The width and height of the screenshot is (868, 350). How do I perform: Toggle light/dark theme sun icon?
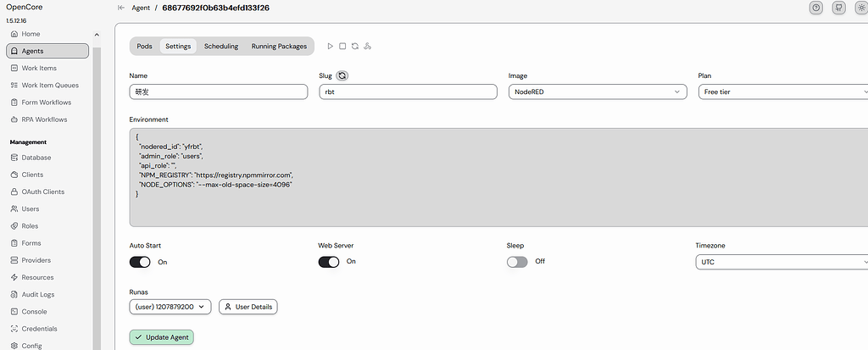861,8
